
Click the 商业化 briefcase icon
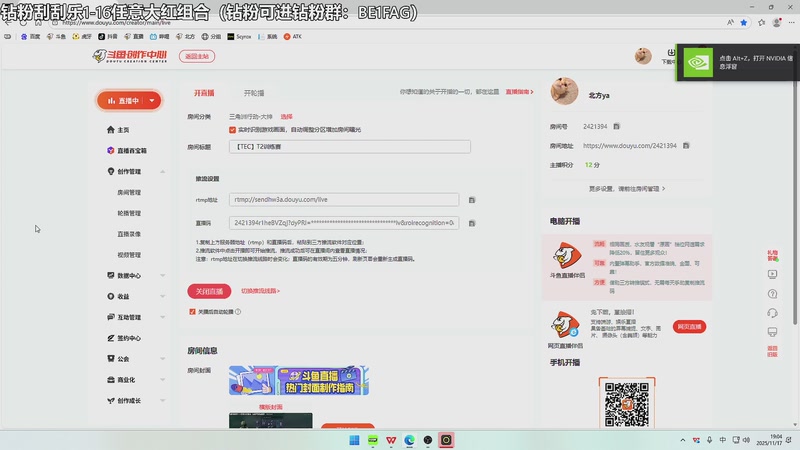[111, 380]
